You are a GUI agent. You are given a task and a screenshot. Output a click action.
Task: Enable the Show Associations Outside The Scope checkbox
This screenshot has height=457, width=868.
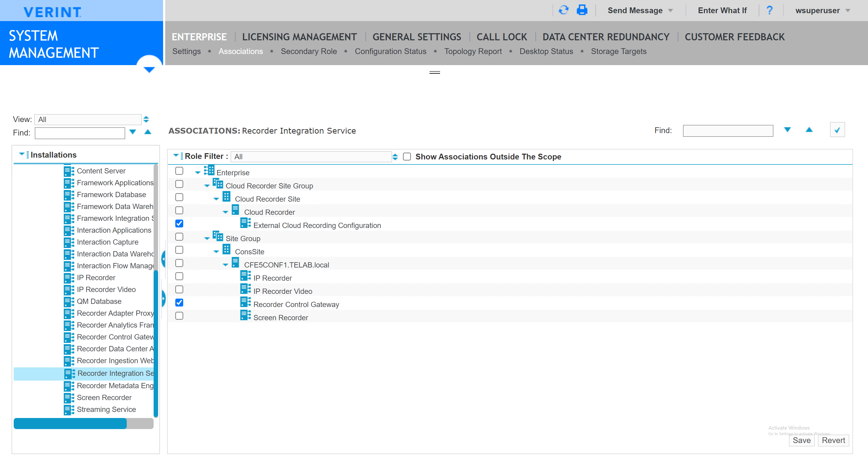point(407,156)
